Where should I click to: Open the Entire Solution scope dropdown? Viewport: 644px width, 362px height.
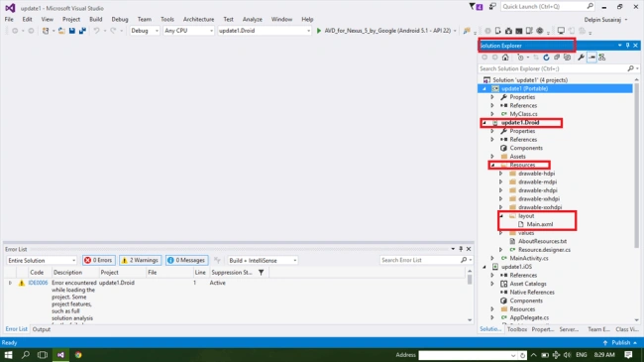point(42,261)
